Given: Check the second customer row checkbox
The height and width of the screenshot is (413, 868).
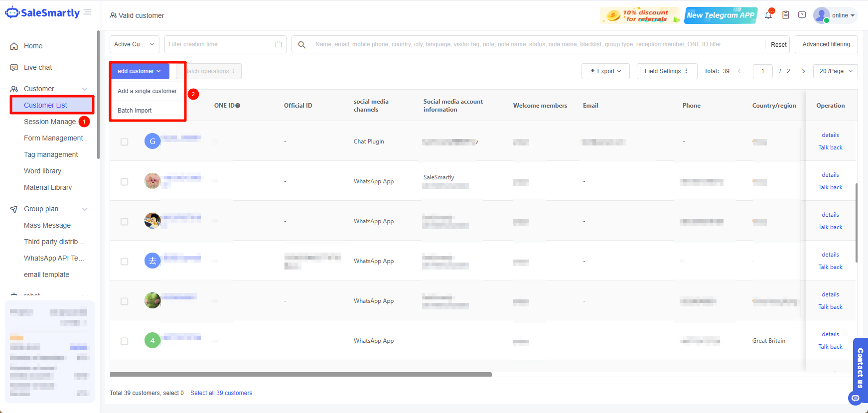Looking at the screenshot, I should coord(125,182).
